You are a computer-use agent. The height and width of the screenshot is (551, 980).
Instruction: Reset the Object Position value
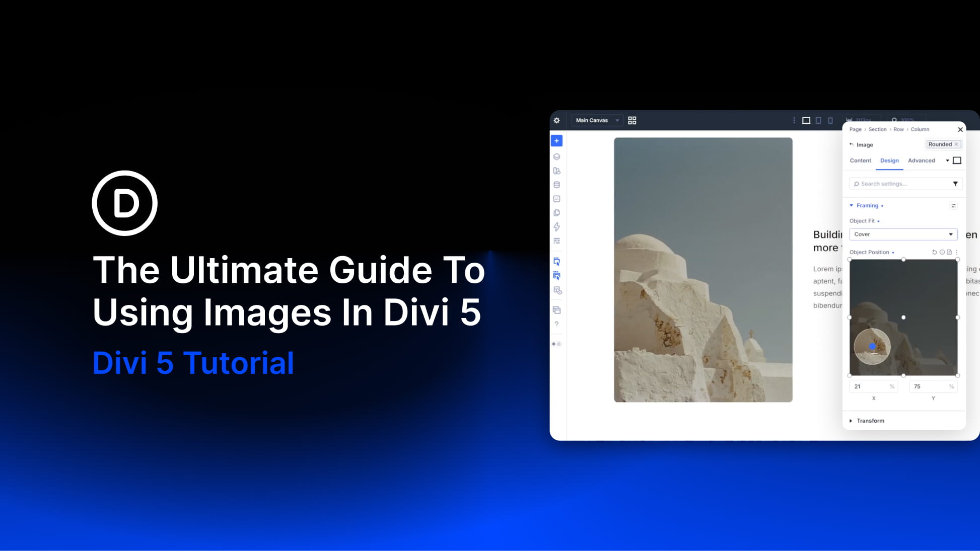934,252
